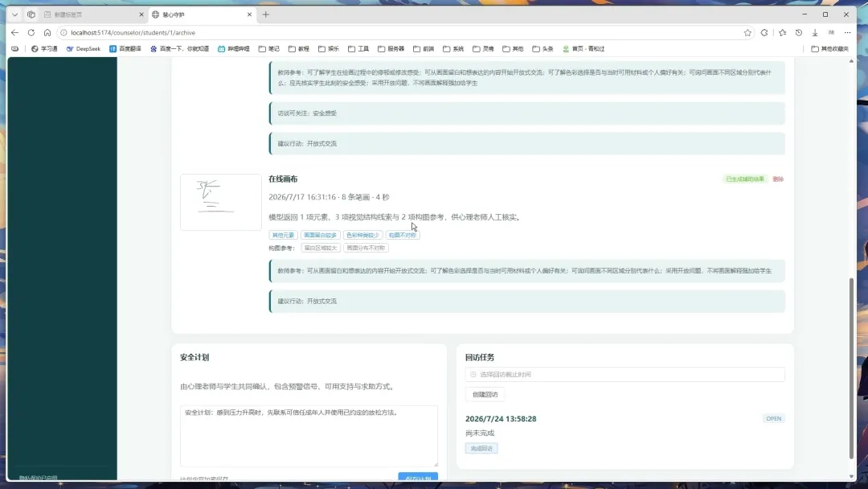Open the browser settings ellipsis menu
The image size is (868, 489).
coord(848,33)
